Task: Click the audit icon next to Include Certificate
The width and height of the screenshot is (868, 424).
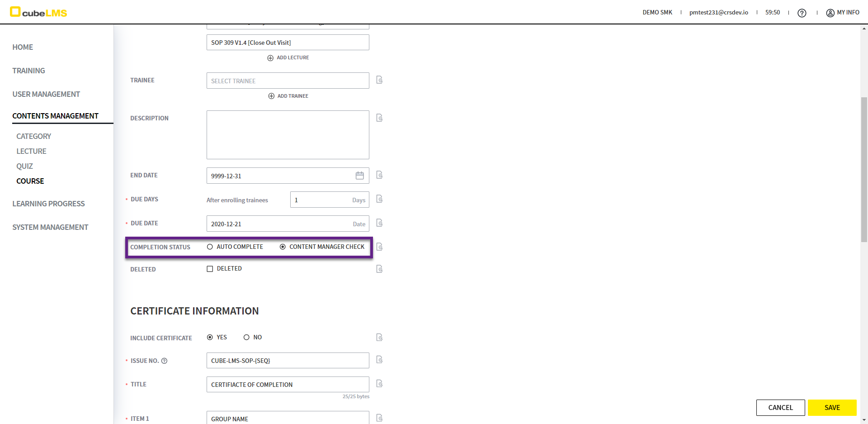Action: (379, 338)
